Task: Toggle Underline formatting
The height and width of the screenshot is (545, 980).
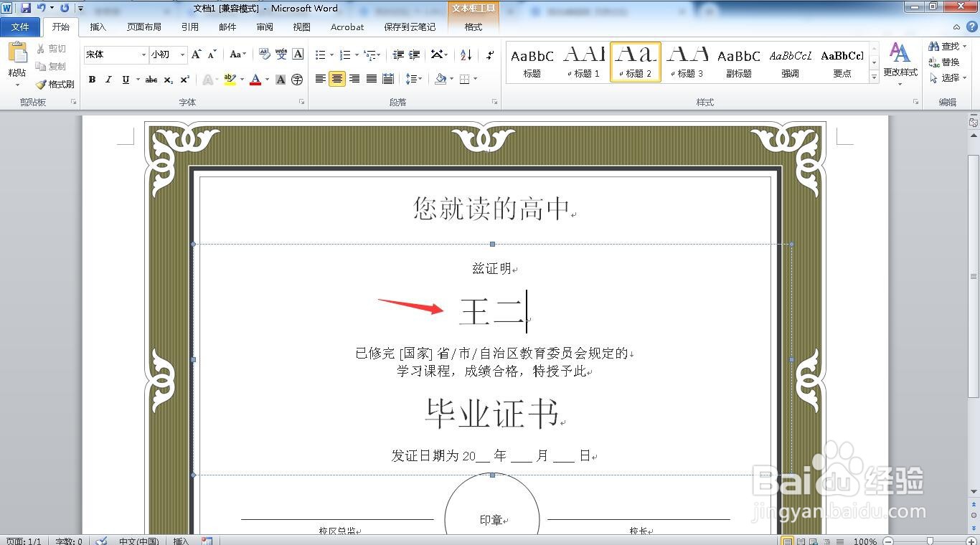Action: point(126,80)
